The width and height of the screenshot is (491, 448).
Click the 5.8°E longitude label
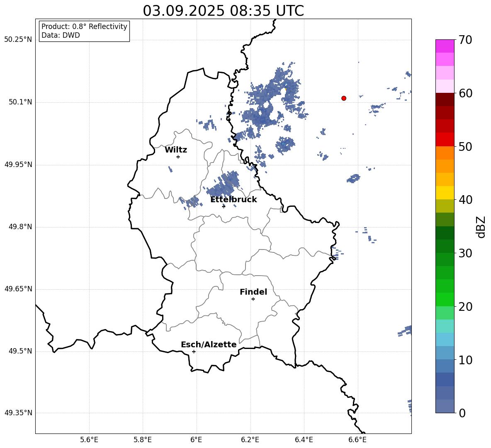pyautogui.click(x=143, y=440)
